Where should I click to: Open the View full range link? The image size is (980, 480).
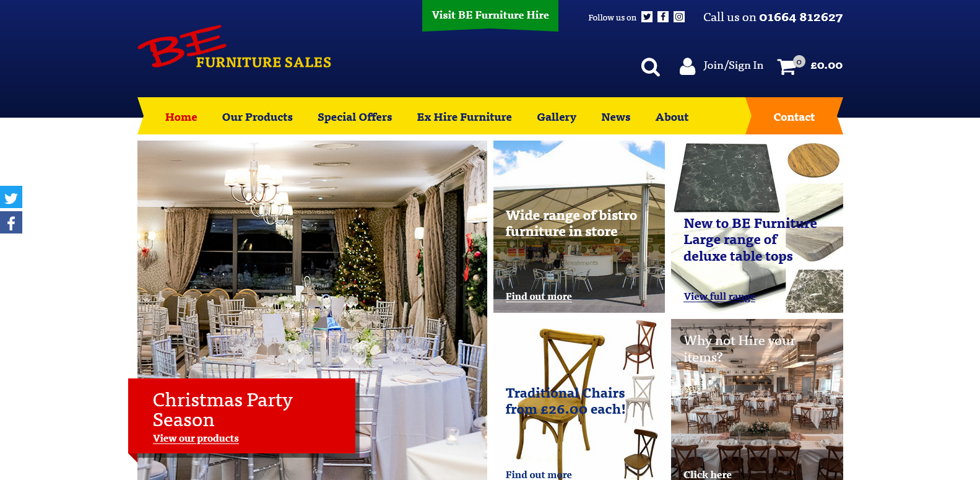click(x=719, y=297)
